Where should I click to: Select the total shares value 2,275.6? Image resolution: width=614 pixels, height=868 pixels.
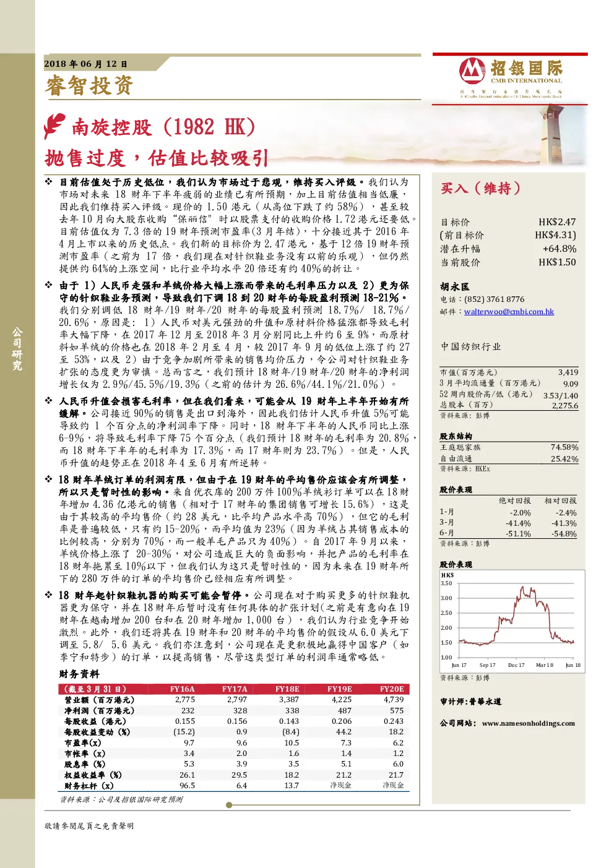click(565, 406)
